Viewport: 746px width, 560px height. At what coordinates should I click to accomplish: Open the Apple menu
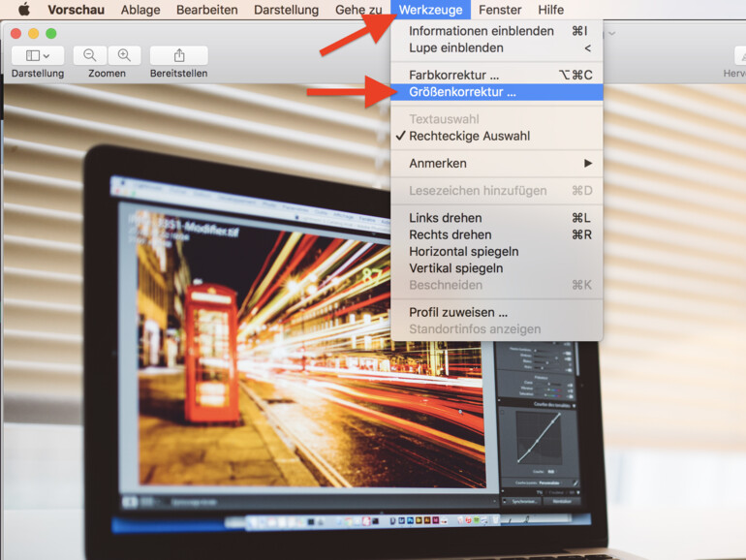24,9
